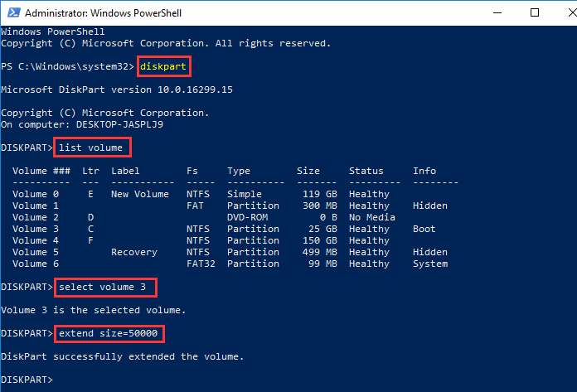Close the Administrator PowerShell window
Screen dimensions: 577x392
click(x=572, y=13)
